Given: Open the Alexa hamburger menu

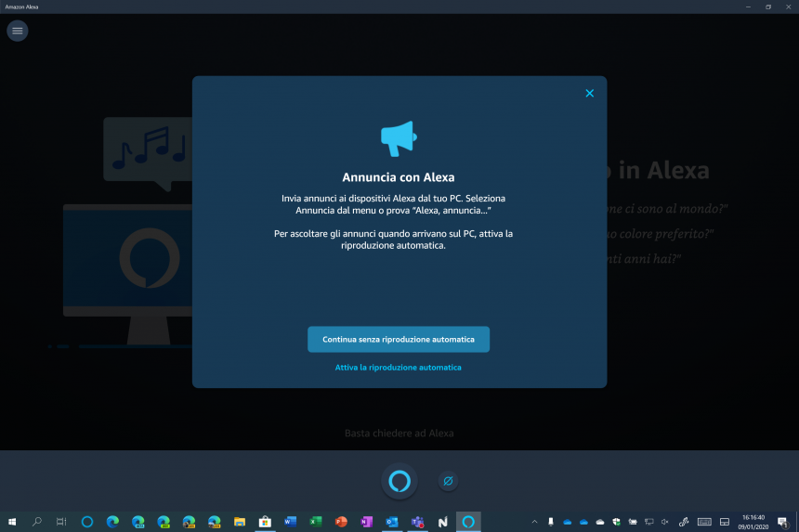Looking at the screenshot, I should pyautogui.click(x=18, y=31).
